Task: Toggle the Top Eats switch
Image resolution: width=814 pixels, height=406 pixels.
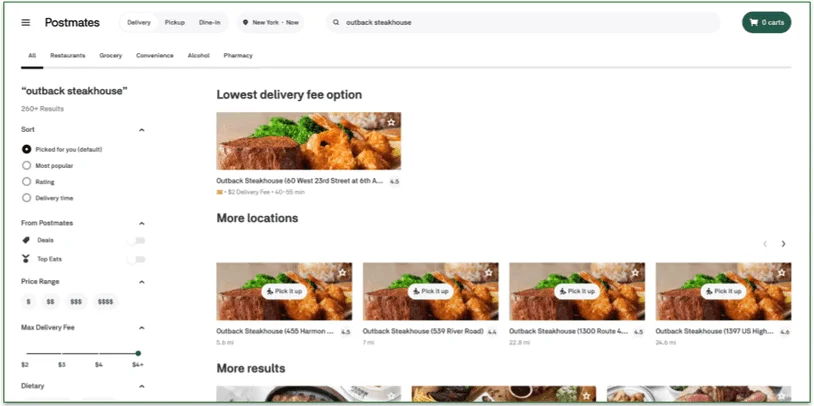Action: coord(137,259)
